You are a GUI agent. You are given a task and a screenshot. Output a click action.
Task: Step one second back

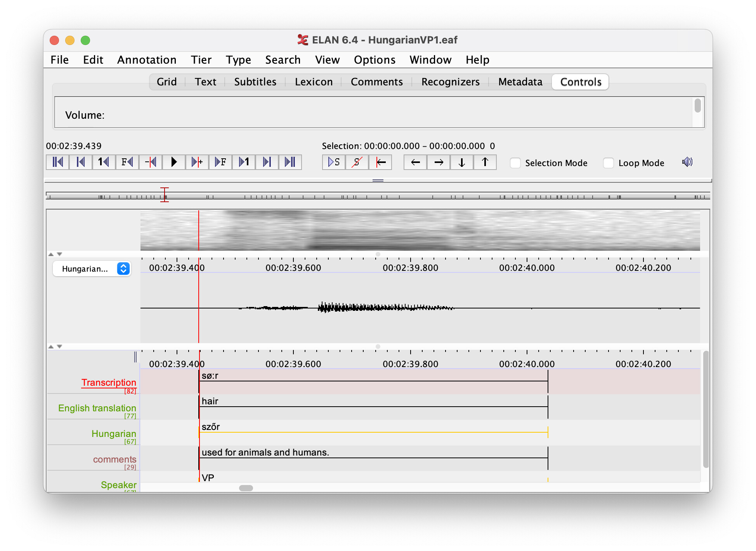pos(104,162)
